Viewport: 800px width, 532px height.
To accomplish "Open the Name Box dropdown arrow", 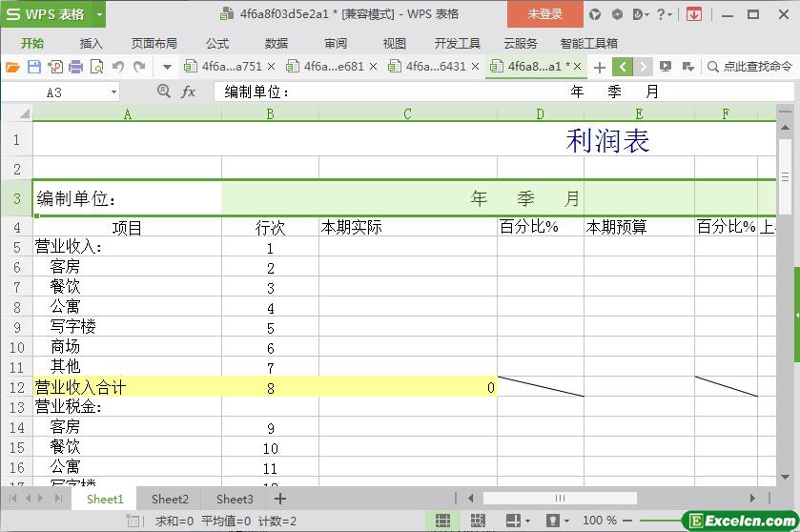I will tap(113, 92).
